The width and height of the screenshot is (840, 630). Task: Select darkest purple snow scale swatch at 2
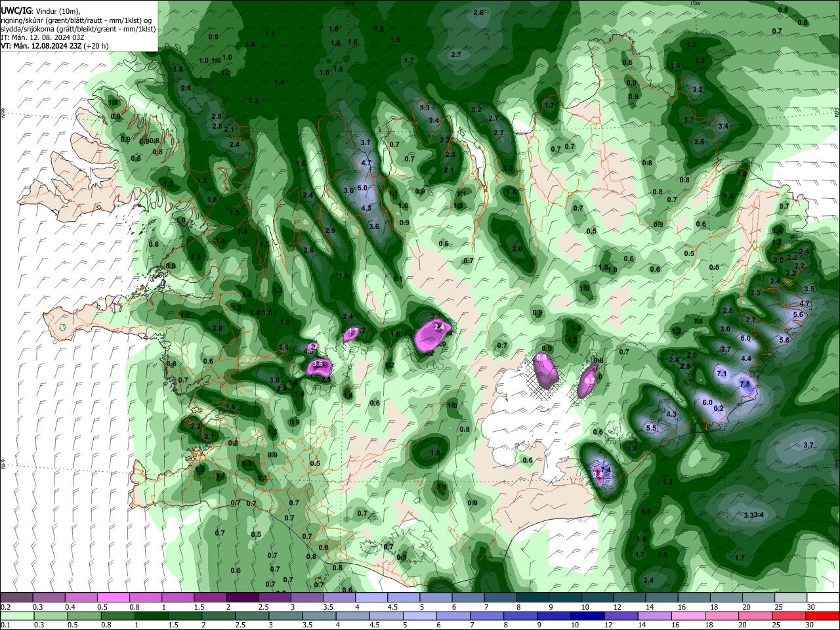coord(242,598)
